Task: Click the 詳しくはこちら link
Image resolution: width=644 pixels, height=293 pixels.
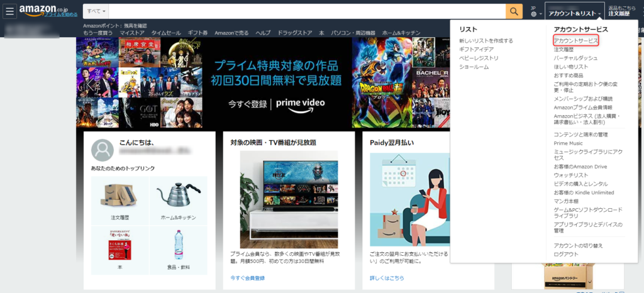Action: tap(387, 278)
